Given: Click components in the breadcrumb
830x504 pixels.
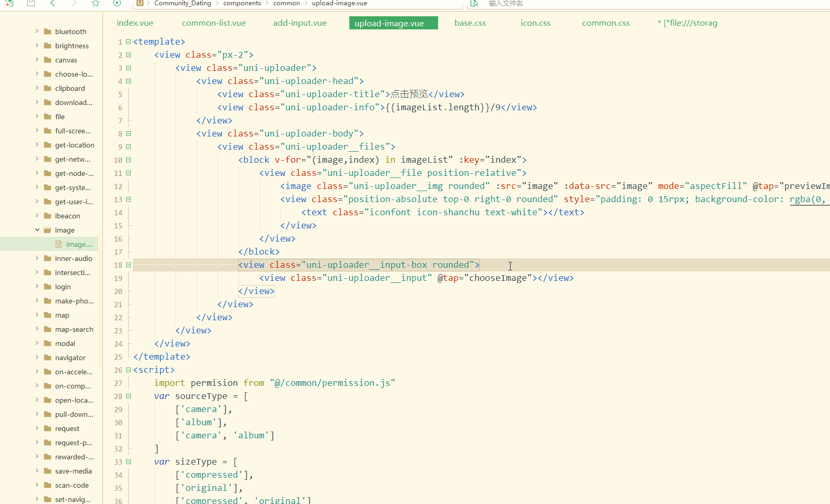Looking at the screenshot, I should click(x=242, y=3).
